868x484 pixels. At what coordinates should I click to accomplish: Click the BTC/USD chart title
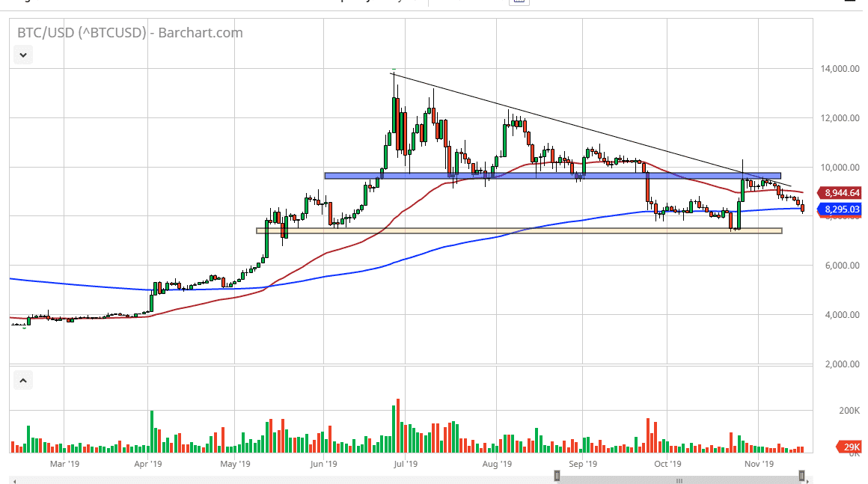pos(130,33)
